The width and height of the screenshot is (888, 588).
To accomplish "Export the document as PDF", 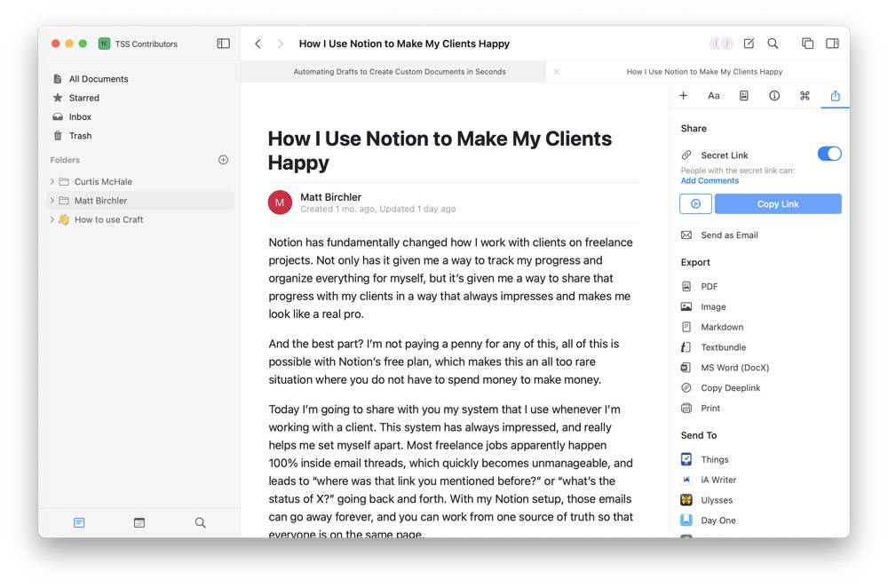I will pyautogui.click(x=700, y=287).
